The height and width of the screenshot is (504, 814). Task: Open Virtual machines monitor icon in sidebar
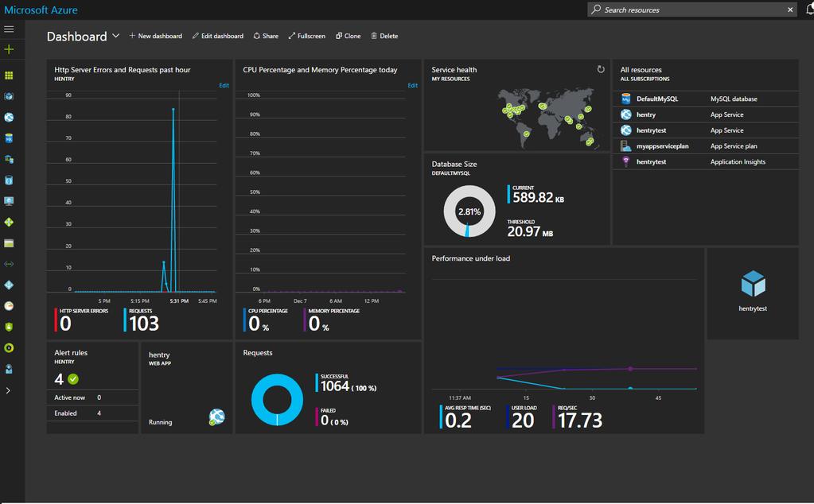click(x=9, y=201)
